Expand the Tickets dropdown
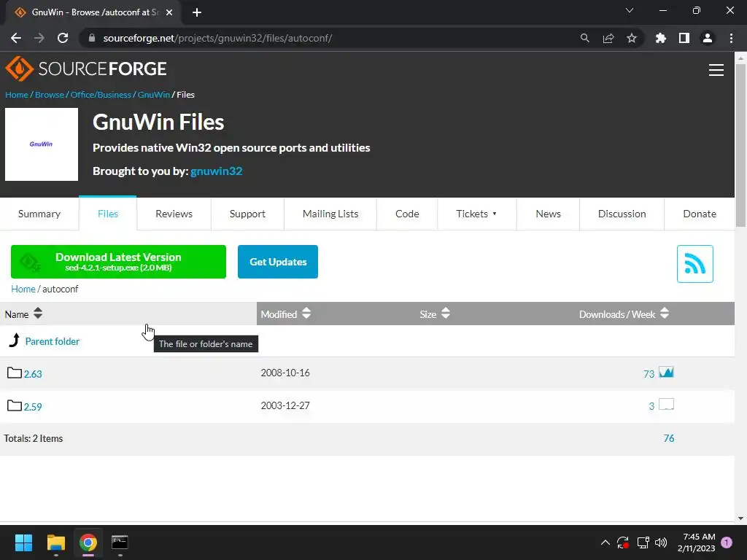The width and height of the screenshot is (747, 560). pos(476,214)
